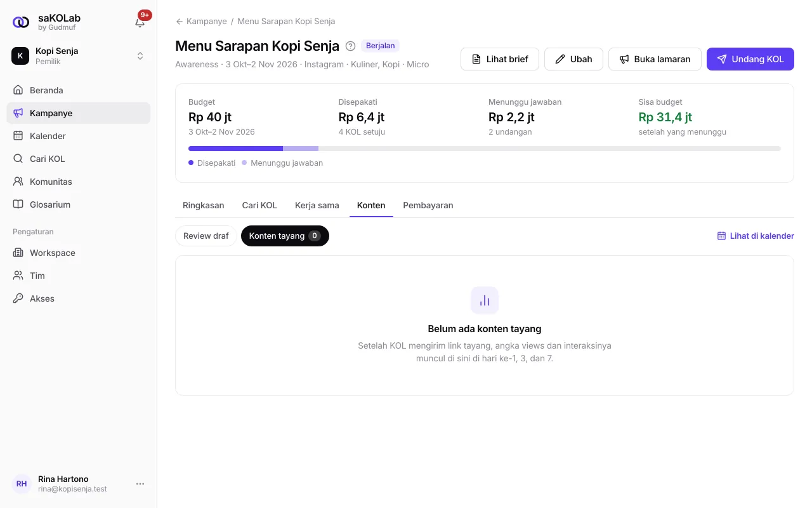Screen dimensions: 812x508
Task: Switch to the Kerja sama tab
Action: coord(317,205)
